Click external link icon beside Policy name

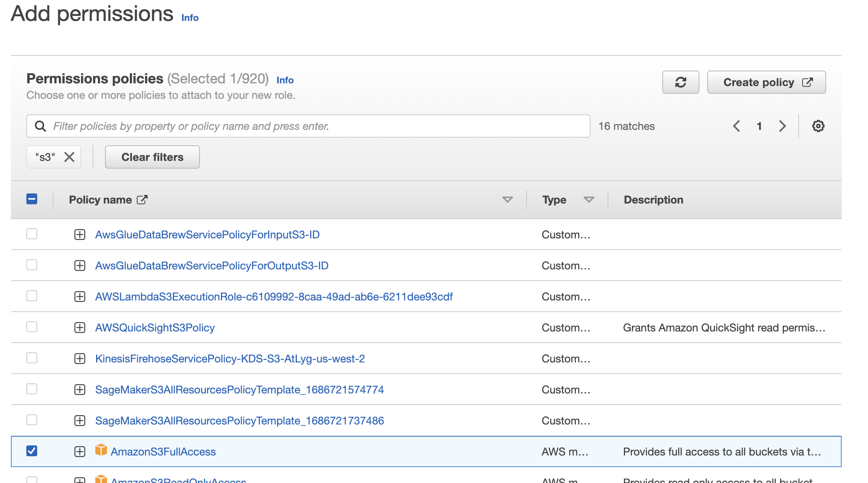click(x=142, y=200)
